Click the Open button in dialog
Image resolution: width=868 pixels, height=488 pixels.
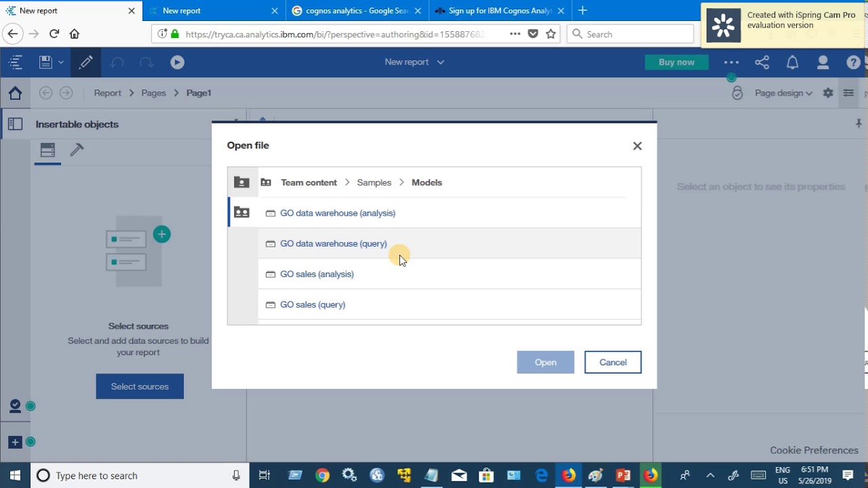click(545, 362)
